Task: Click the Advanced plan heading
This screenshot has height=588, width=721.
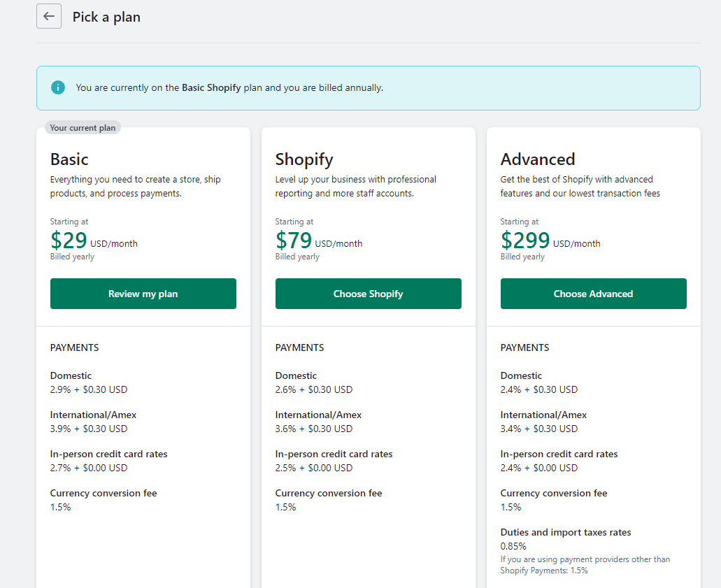Action: click(538, 159)
